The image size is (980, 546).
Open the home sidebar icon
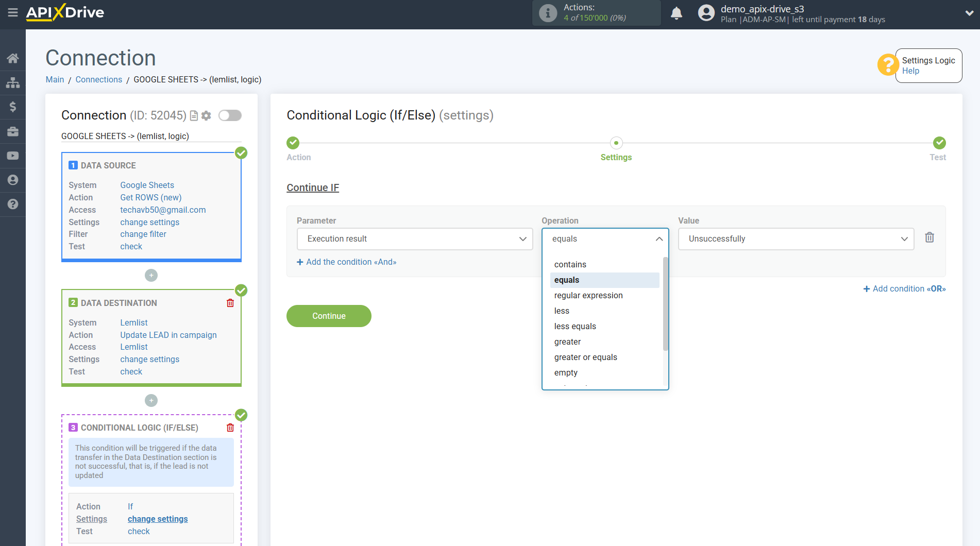coord(13,58)
